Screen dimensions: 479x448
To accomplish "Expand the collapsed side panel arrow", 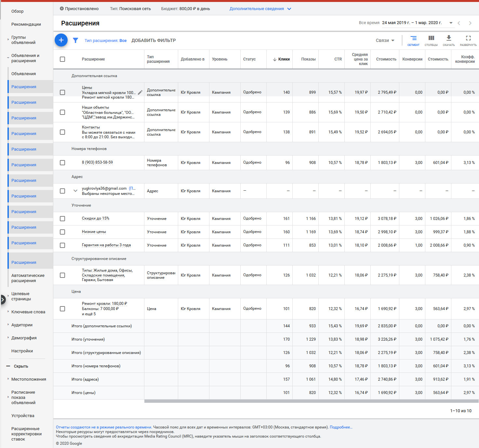I will coord(3,299).
